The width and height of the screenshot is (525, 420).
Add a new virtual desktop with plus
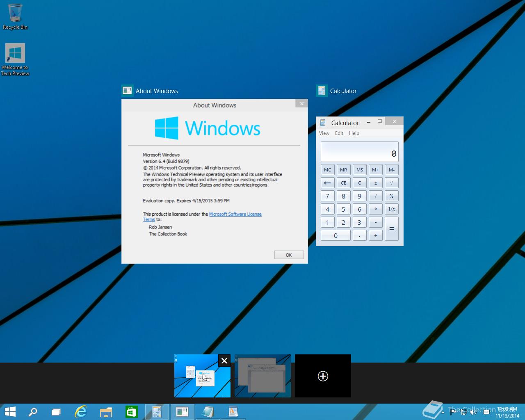(x=323, y=376)
